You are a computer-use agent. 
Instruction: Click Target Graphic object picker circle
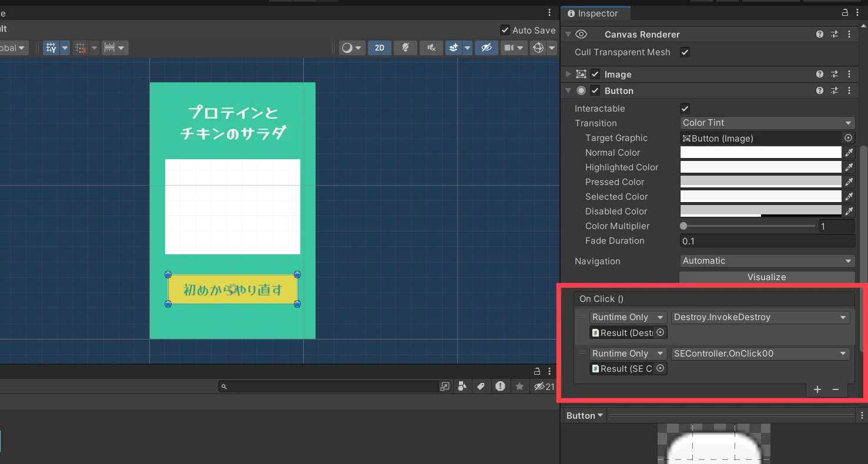pos(848,138)
